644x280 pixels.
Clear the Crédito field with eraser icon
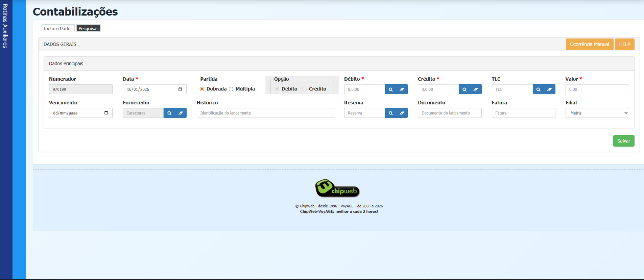[476, 90]
